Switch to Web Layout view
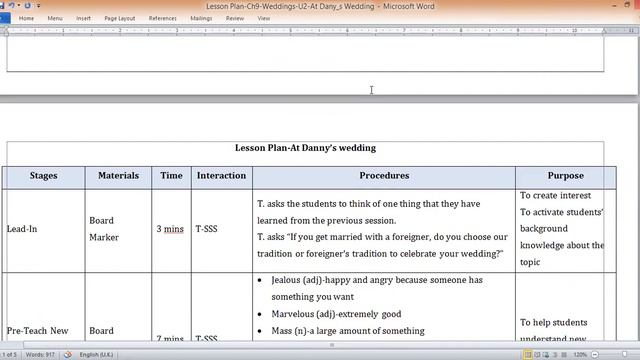The height and width of the screenshot is (360, 640). pyautogui.click(x=546, y=355)
